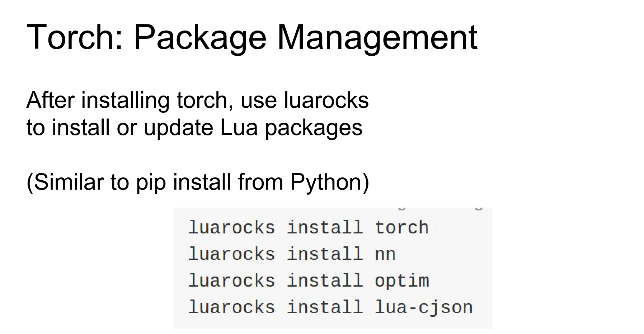Click the word "packages" in the body text
644x334 pixels.
[314, 129]
